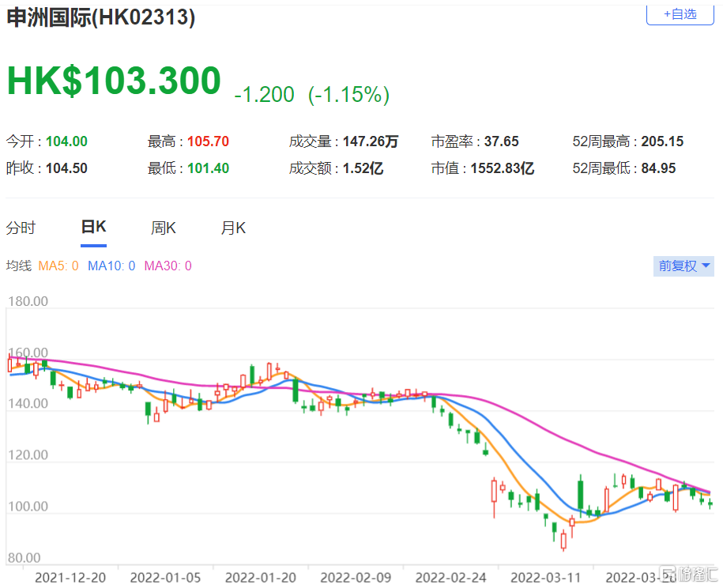Click 今开 value 104.00
The height and width of the screenshot is (588, 723).
pyautogui.click(x=67, y=141)
